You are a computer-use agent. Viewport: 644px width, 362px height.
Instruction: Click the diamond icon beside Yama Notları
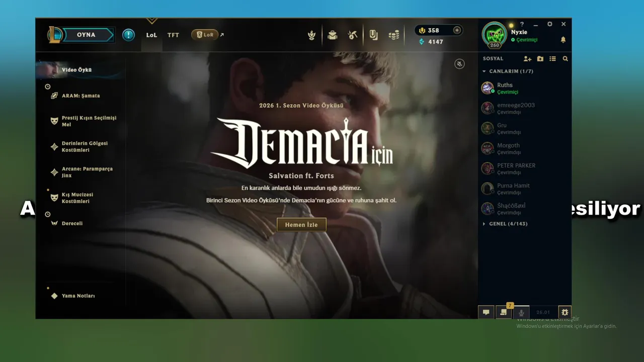(54, 296)
